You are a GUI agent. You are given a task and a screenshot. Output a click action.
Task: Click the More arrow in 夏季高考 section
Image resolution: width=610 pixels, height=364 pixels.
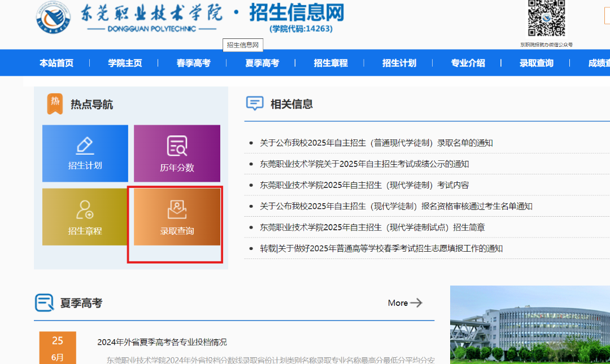coord(404,303)
